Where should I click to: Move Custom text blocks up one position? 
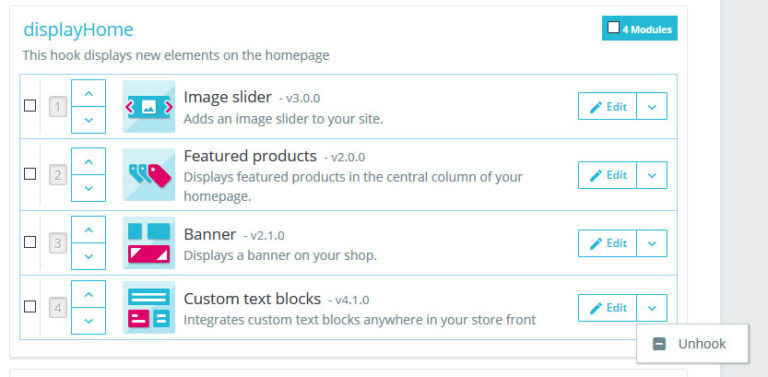tap(88, 294)
